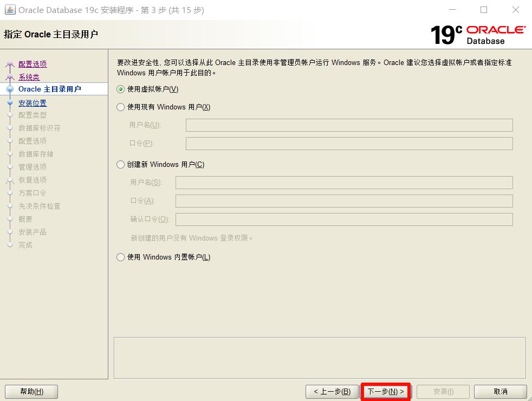Image resolution: width=532 pixels, height=401 pixels.
Task: Click the 概要 step label
Action: tap(25, 219)
